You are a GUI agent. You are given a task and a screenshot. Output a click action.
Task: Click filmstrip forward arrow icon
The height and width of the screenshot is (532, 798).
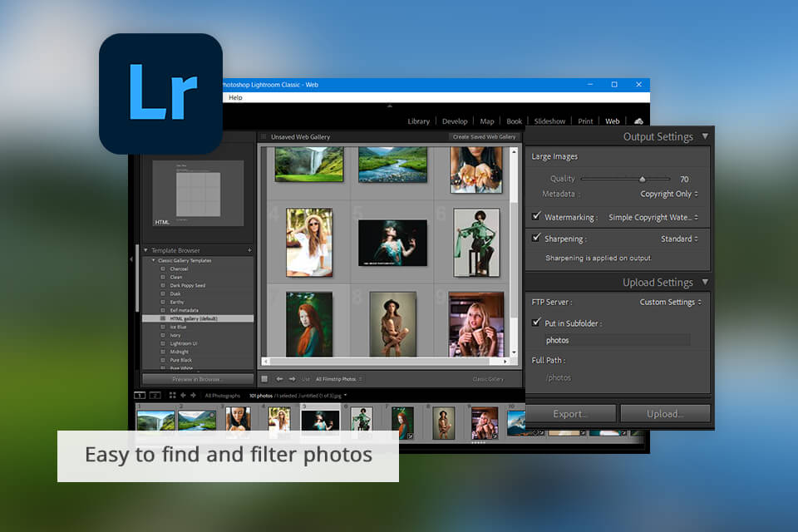click(x=194, y=395)
